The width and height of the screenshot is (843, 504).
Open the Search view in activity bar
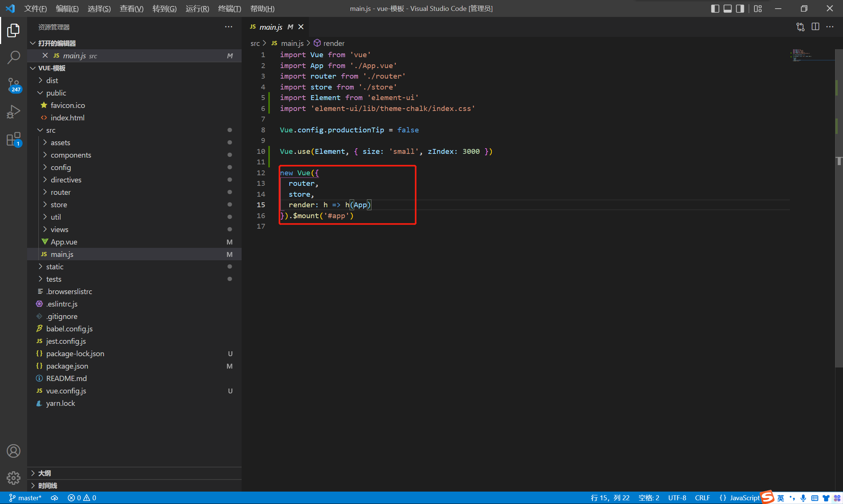pyautogui.click(x=14, y=58)
